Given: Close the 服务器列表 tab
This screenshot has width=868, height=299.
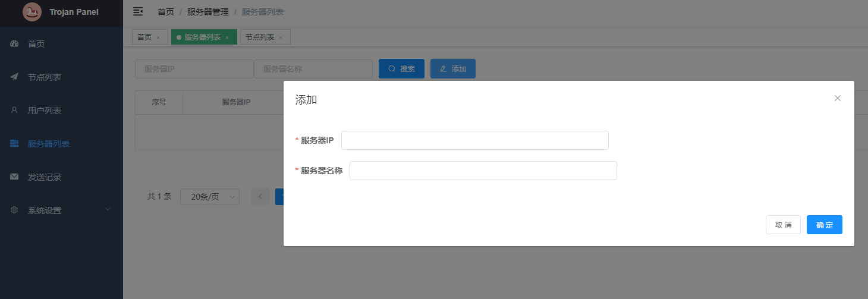Looking at the screenshot, I should 227,37.
